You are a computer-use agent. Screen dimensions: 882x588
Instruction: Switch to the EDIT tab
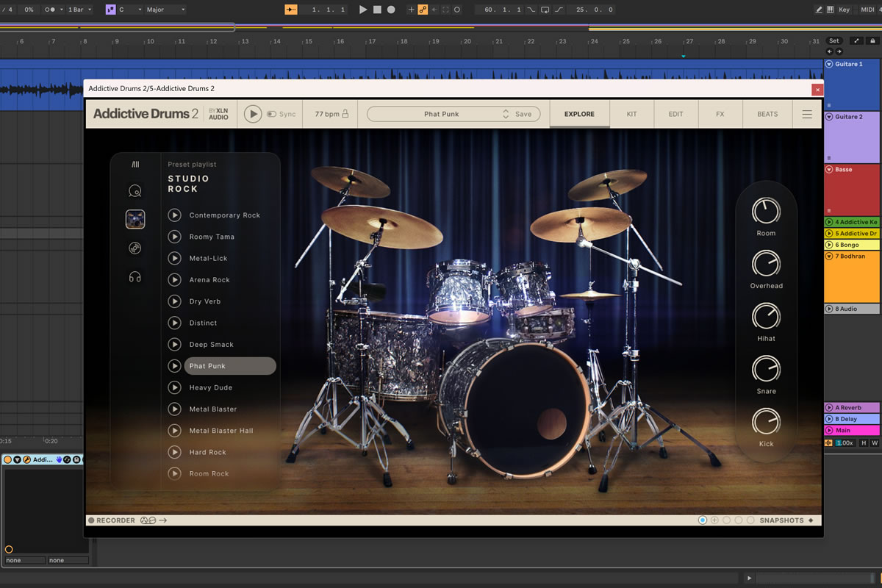676,114
